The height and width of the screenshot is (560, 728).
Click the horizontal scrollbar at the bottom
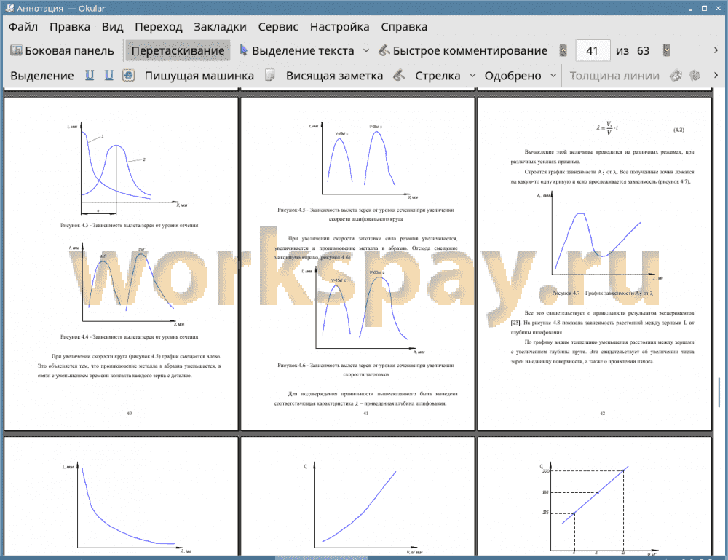click(321, 558)
